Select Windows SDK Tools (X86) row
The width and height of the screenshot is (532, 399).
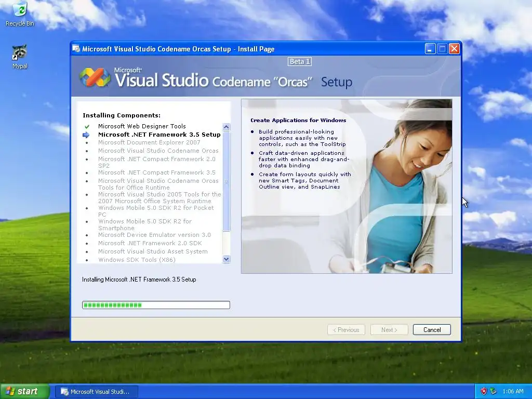point(137,260)
